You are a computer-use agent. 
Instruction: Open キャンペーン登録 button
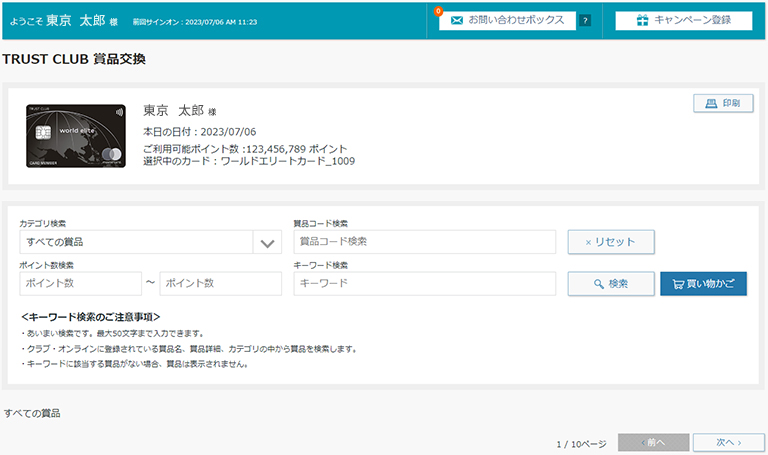[684, 21]
